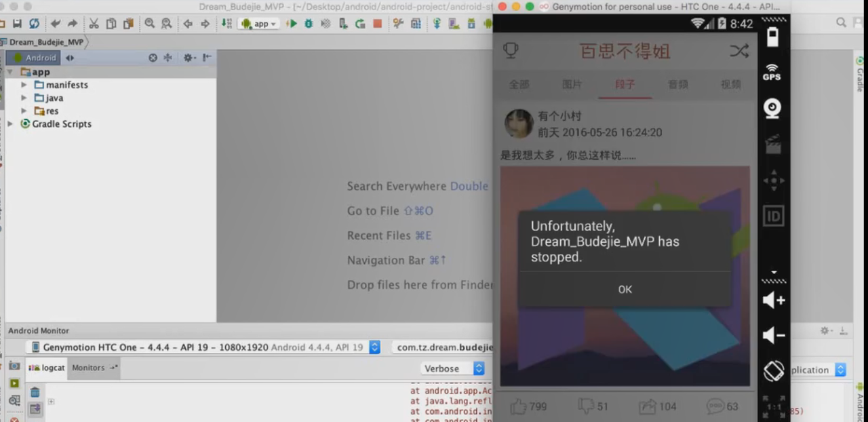Navigate forward with the right arrow
The width and height of the screenshot is (868, 422).
click(205, 24)
